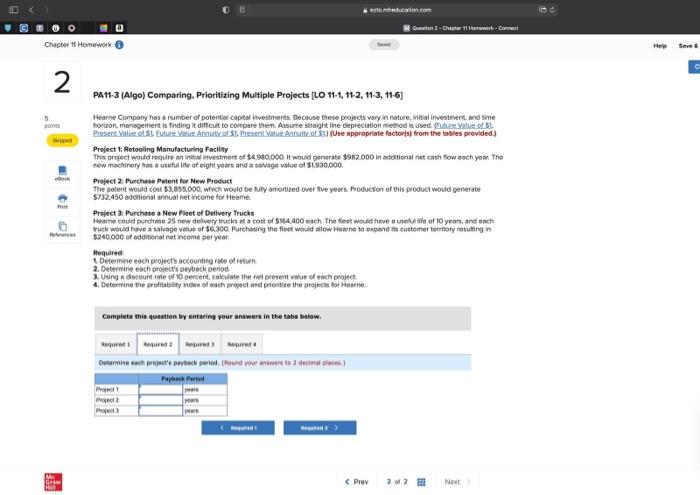Viewport: 700px width, 495px height.
Task: Click the McGraw Hill logo
Action: (x=53, y=482)
